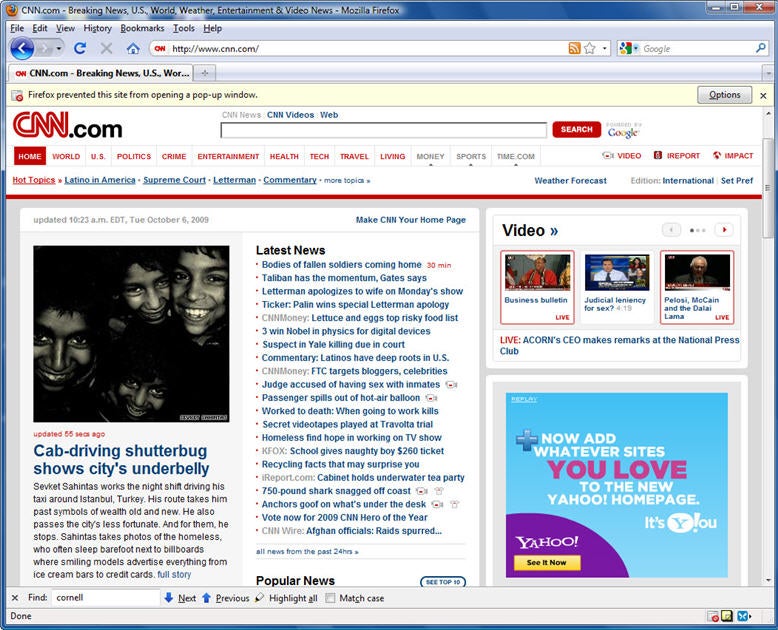
Task: Play video icon beside Anchors goof story
Action: 437,504
